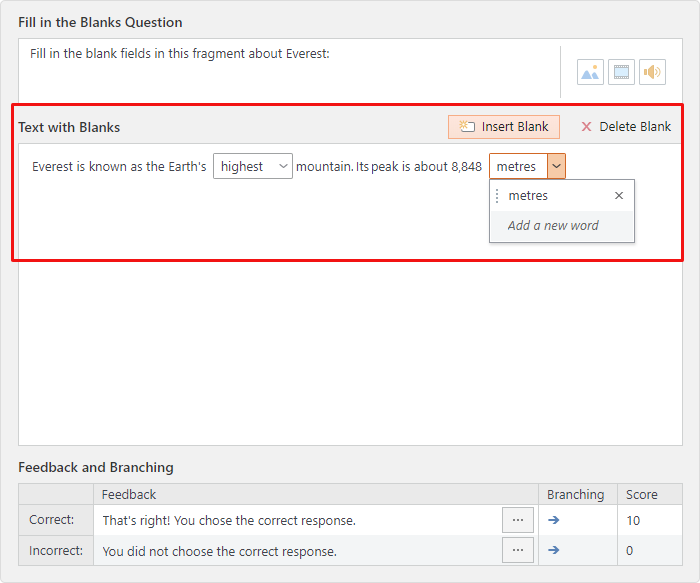The height and width of the screenshot is (583, 700).
Task: Click the Correct feedback text cell
Action: (x=298, y=520)
